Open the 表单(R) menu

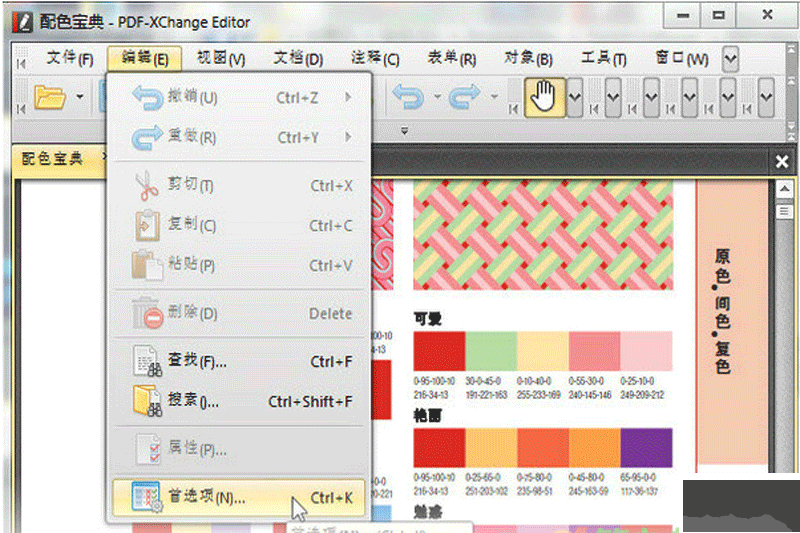(452, 59)
